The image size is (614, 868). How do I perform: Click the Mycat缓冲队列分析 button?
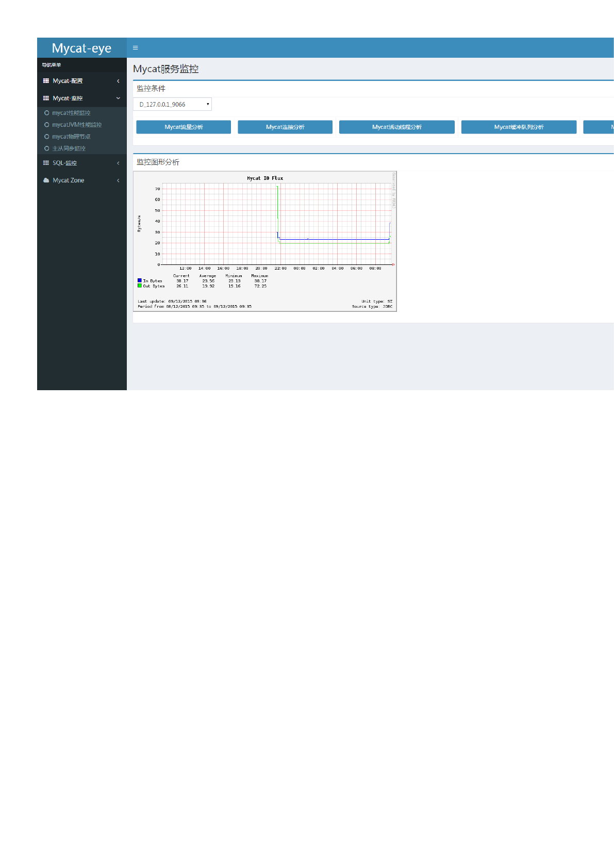pyautogui.click(x=519, y=127)
